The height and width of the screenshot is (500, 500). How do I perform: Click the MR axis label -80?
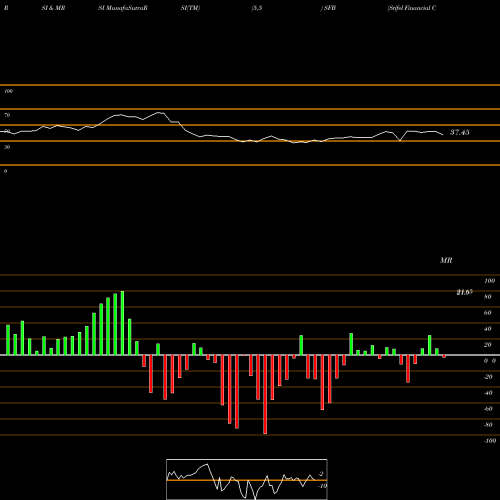(488, 425)
